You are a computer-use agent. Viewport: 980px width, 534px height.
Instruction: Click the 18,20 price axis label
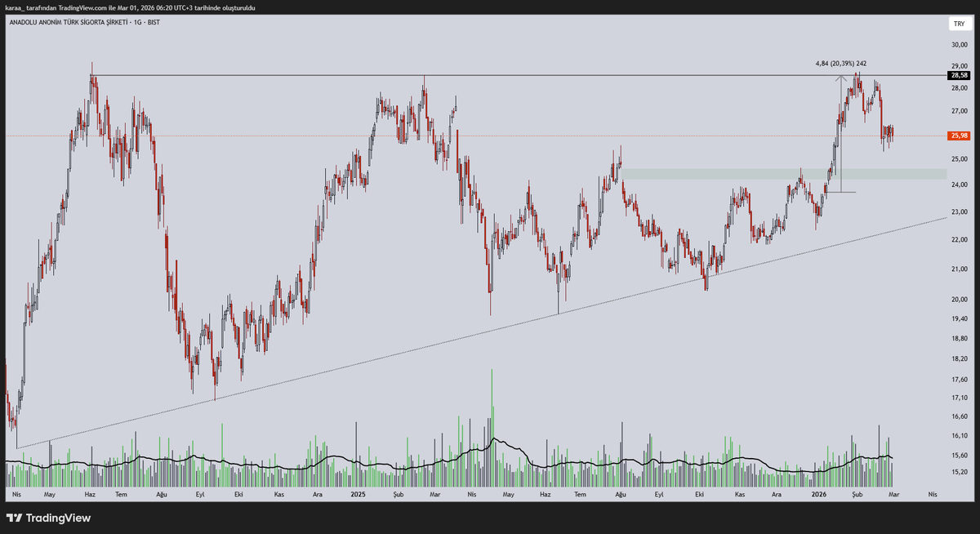[x=959, y=358]
